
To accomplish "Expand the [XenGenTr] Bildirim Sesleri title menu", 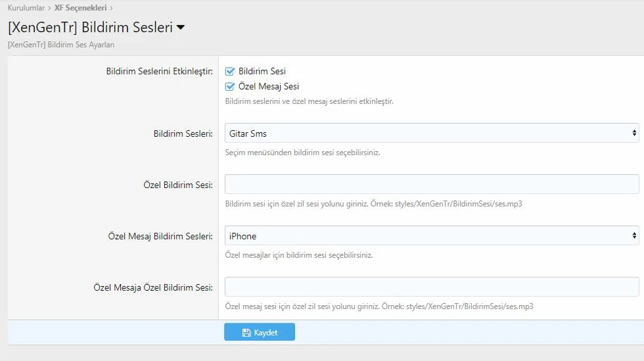I will point(96,28).
